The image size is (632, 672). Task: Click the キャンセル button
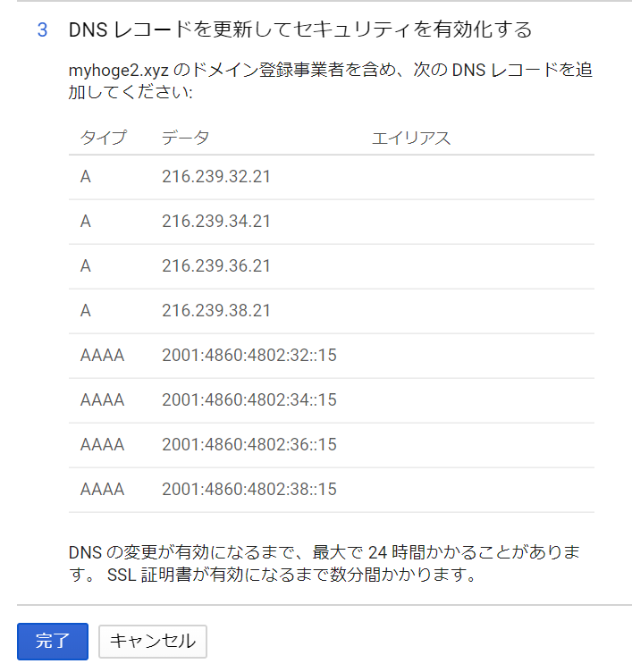coord(152,641)
